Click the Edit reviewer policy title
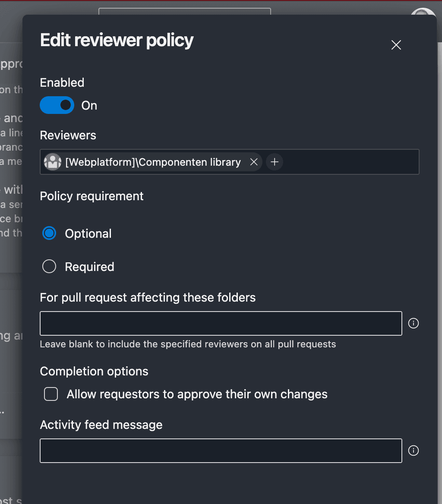The height and width of the screenshot is (504, 442). [x=117, y=40]
